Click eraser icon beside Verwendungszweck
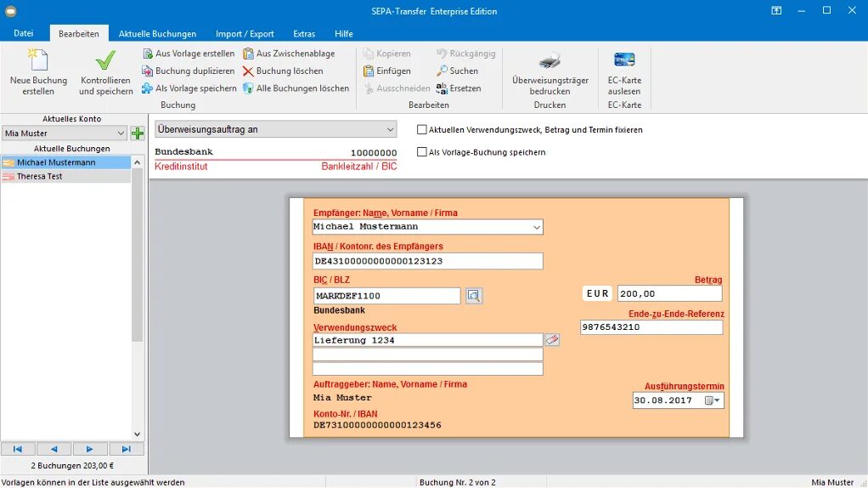868x488 pixels. (x=552, y=339)
